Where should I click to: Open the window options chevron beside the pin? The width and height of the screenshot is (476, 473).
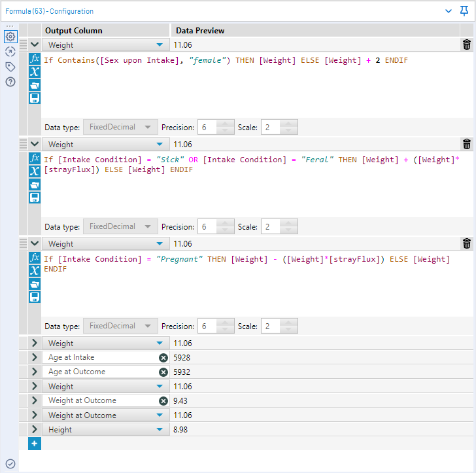point(449,11)
